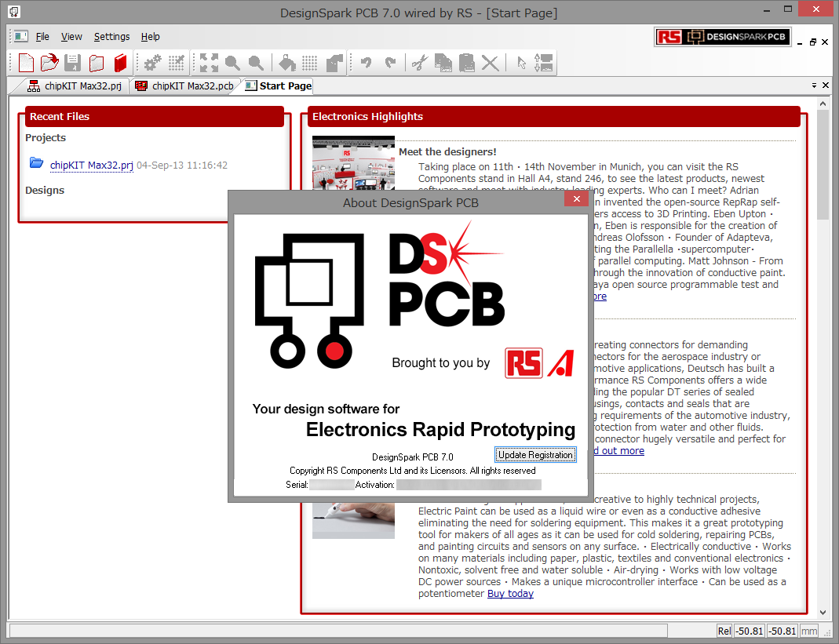839x644 pixels.
Task: Open recent project chipKIT Max32.prj link
Action: tap(92, 166)
